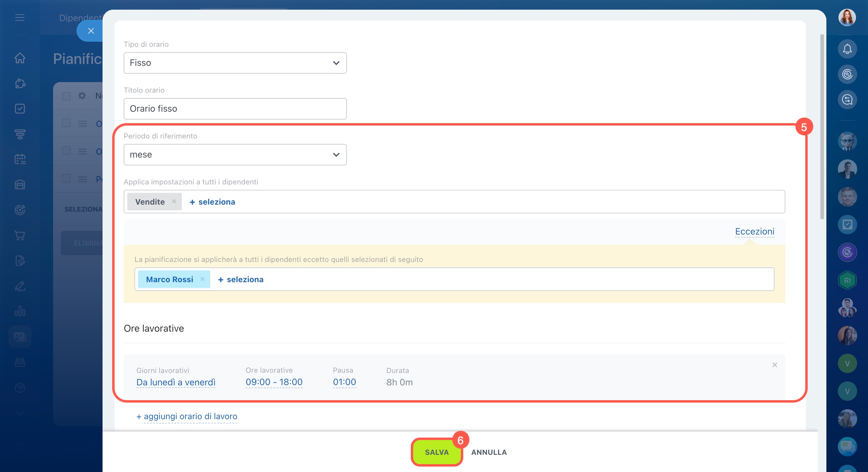Open the tasks checkmark icon in sidebar
Viewport: 868px width, 472px height.
coord(20,109)
